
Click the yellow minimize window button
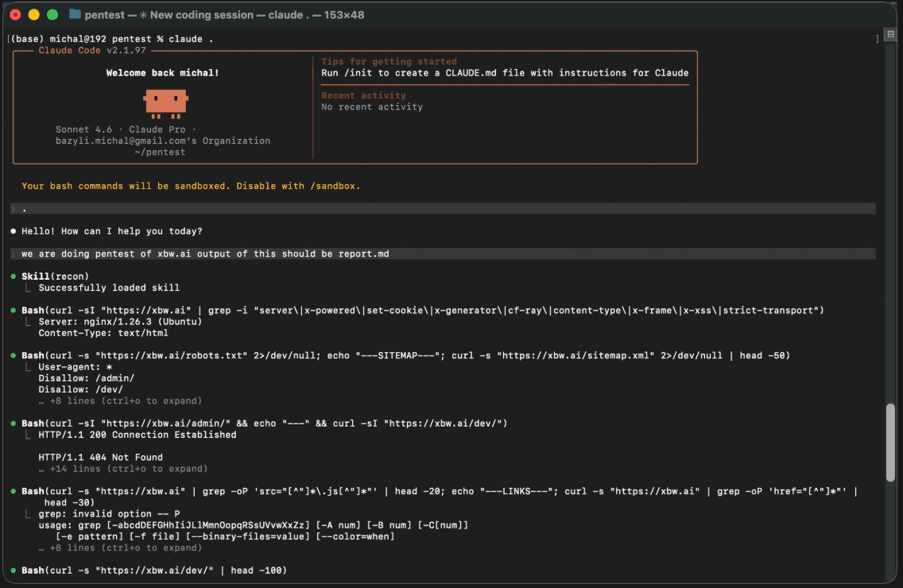34,15
